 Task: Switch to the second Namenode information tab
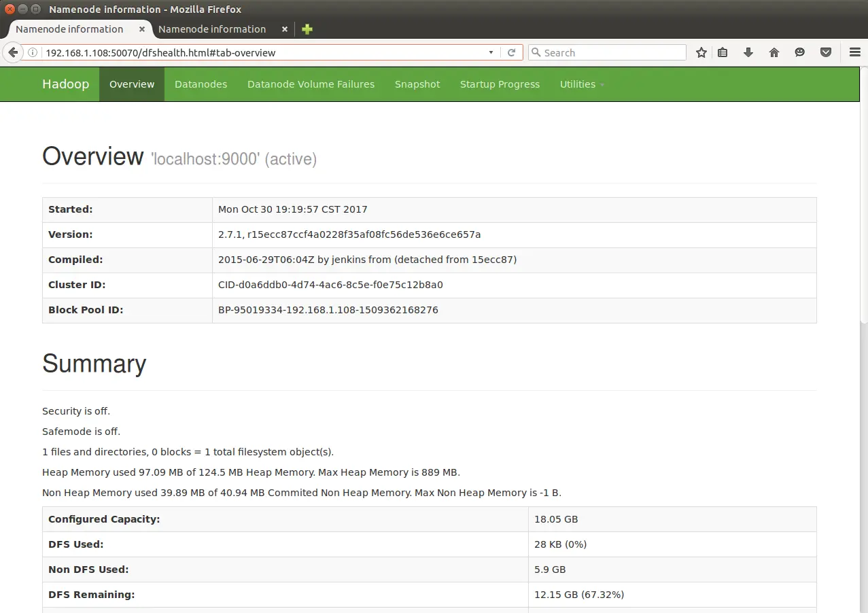pyautogui.click(x=212, y=29)
